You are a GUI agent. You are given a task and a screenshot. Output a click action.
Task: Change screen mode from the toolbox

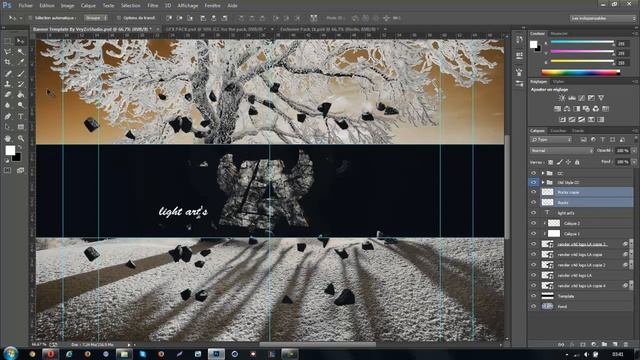tap(20, 171)
